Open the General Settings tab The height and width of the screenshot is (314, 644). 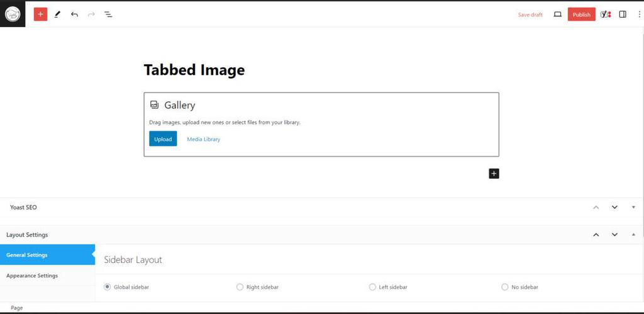point(27,255)
